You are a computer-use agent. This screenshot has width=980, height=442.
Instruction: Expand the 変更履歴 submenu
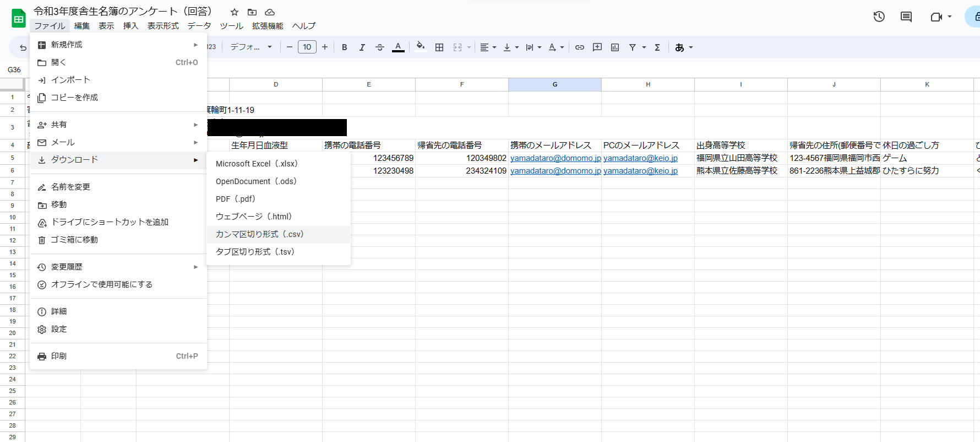(118, 267)
